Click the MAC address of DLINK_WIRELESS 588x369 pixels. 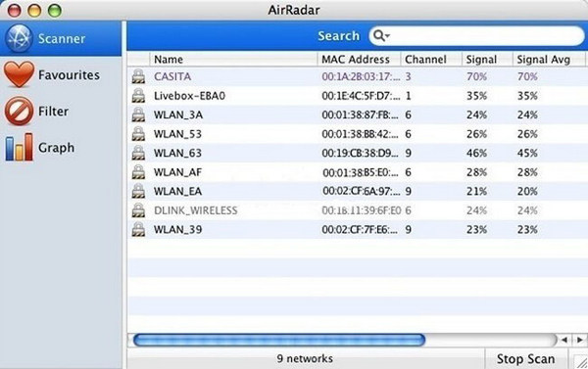coord(362,210)
